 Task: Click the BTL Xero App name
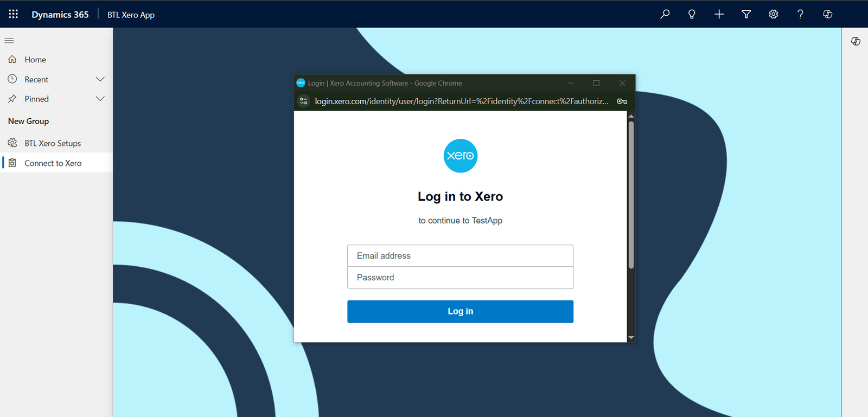point(131,15)
